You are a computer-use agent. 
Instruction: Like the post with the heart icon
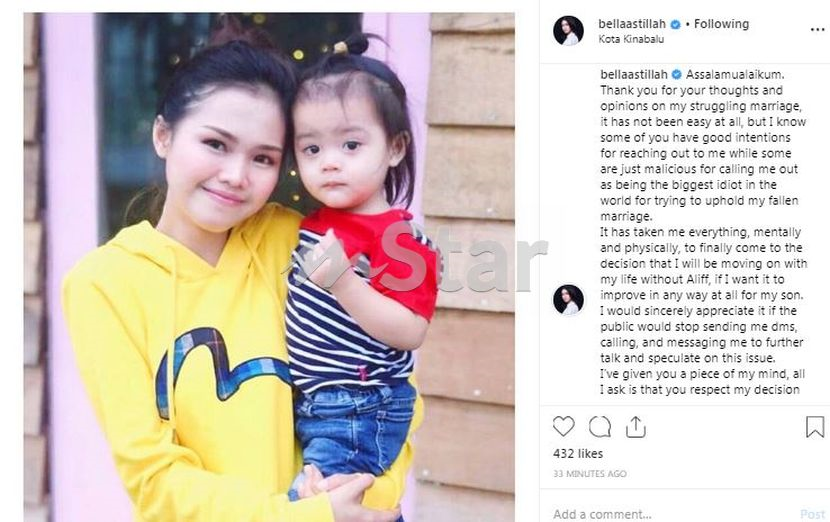coord(563,426)
